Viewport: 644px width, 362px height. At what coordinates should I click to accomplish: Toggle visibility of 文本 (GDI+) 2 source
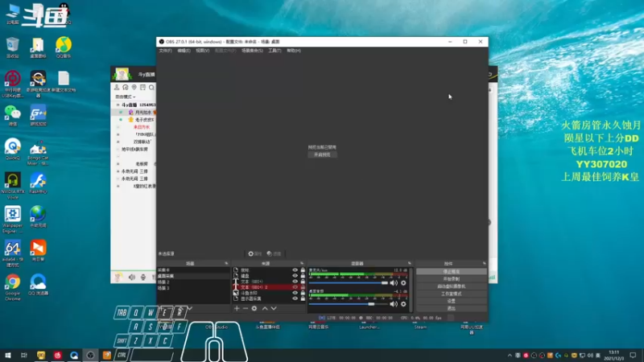click(295, 287)
